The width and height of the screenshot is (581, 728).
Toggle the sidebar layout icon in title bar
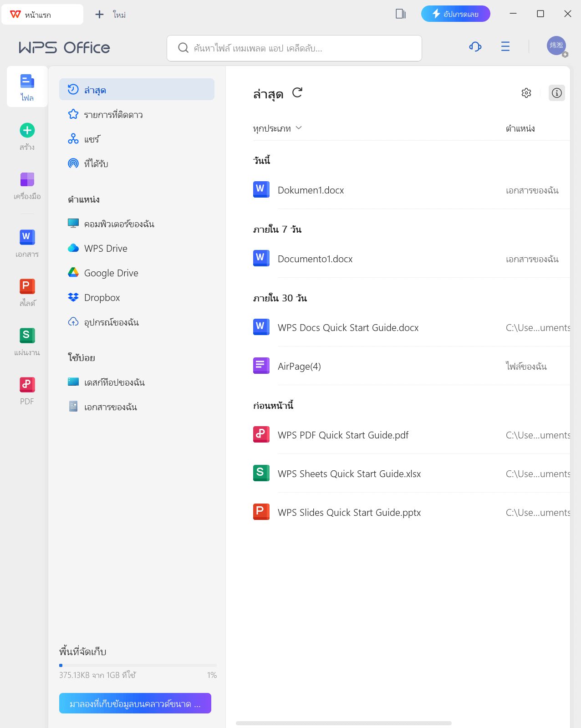point(401,14)
